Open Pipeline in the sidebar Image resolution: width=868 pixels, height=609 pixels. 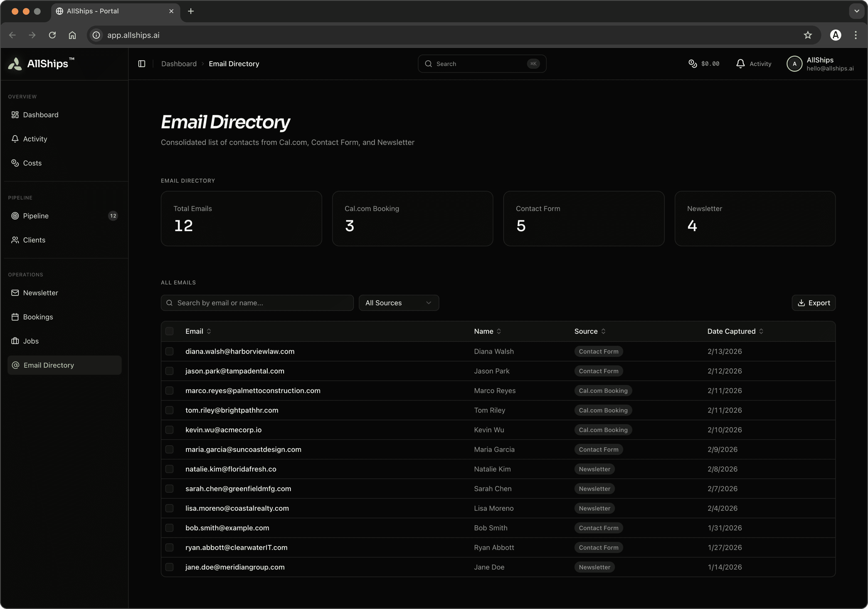36,216
